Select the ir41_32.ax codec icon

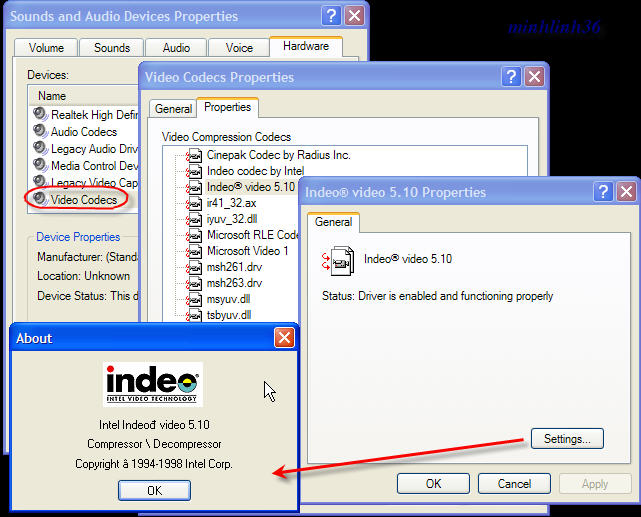click(x=194, y=203)
